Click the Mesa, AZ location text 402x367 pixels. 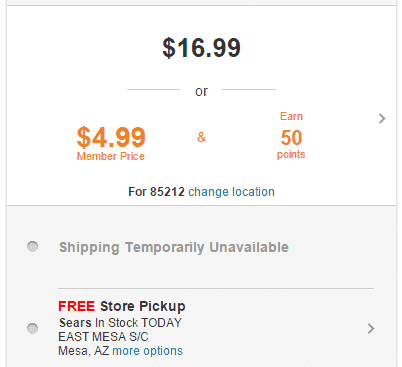(84, 351)
